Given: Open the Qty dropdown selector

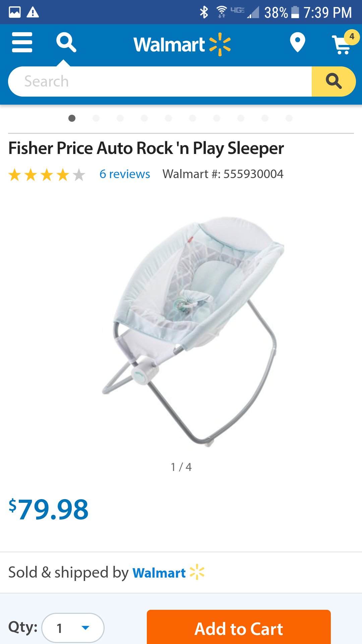Looking at the screenshot, I should tap(73, 628).
